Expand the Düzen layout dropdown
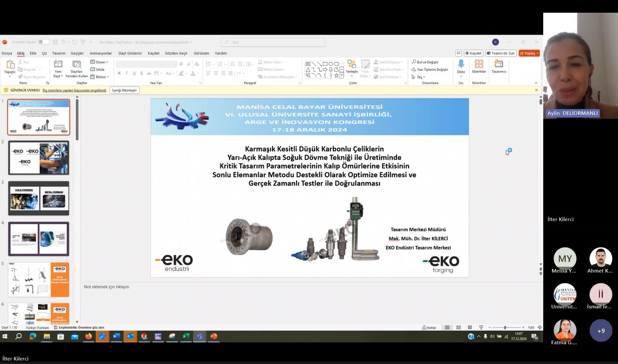The width and height of the screenshot is (618, 364). pyautogui.click(x=100, y=62)
